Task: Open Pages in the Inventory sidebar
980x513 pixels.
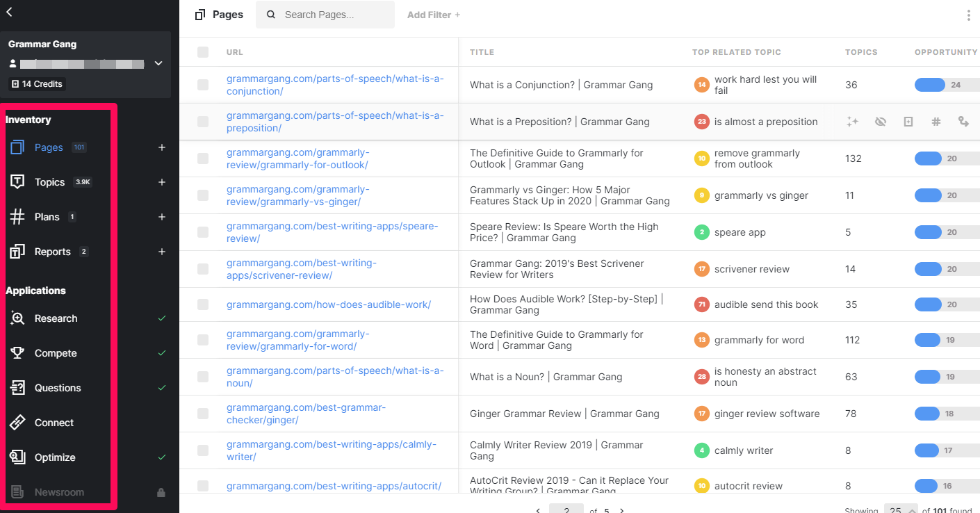Action: pyautogui.click(x=49, y=147)
